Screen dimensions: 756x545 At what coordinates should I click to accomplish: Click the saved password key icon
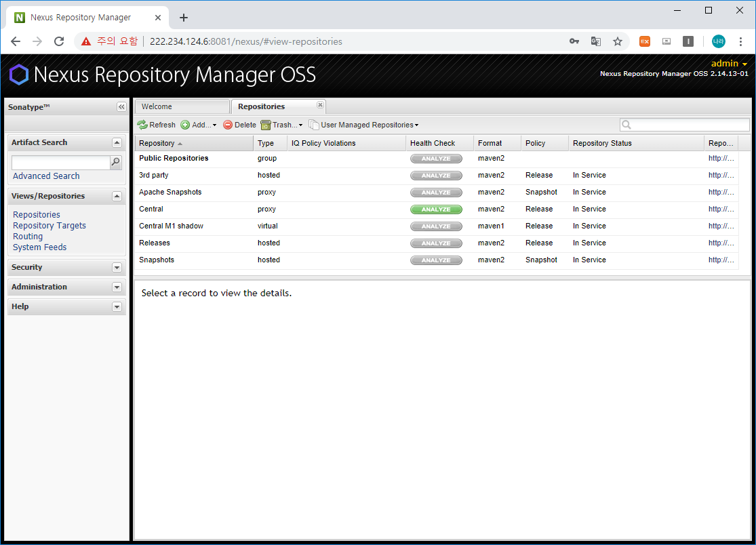tap(574, 41)
